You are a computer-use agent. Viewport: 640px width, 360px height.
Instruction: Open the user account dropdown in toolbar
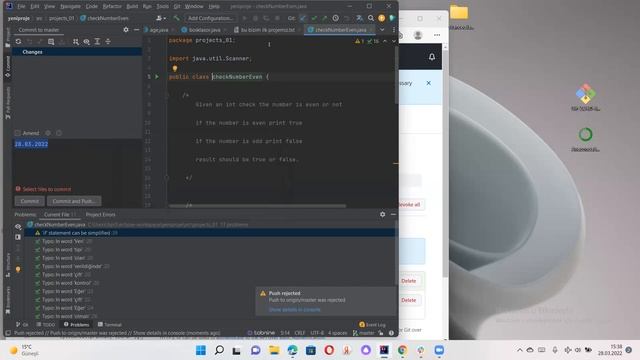(161, 18)
